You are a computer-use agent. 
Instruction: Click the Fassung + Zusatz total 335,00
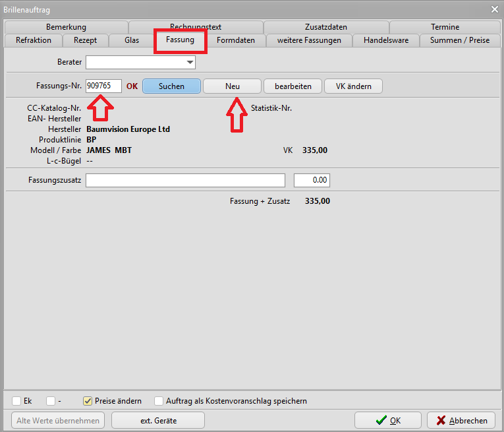(x=318, y=201)
